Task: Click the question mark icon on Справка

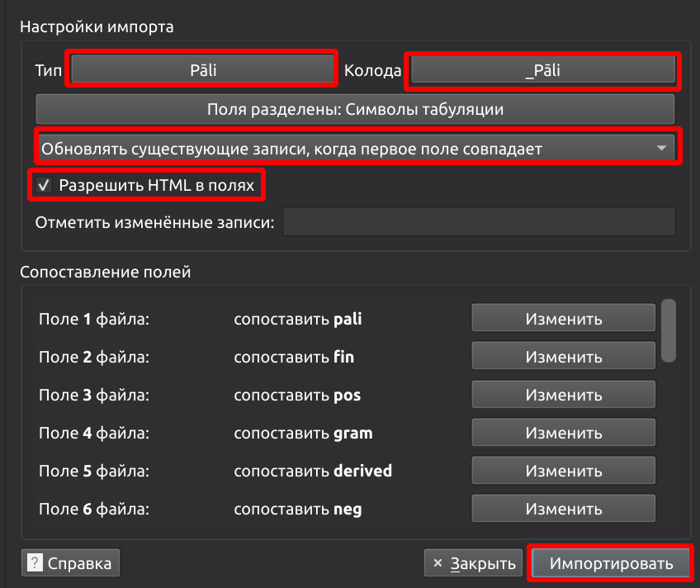Action: tap(35, 563)
